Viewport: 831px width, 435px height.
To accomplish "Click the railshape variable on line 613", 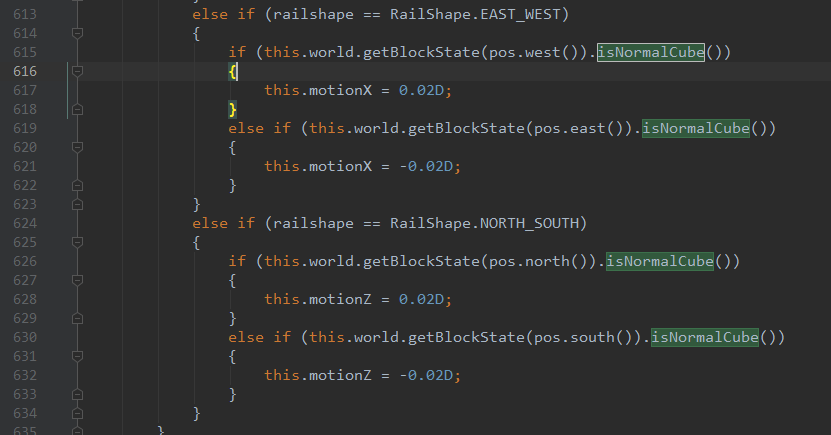I will coord(313,14).
